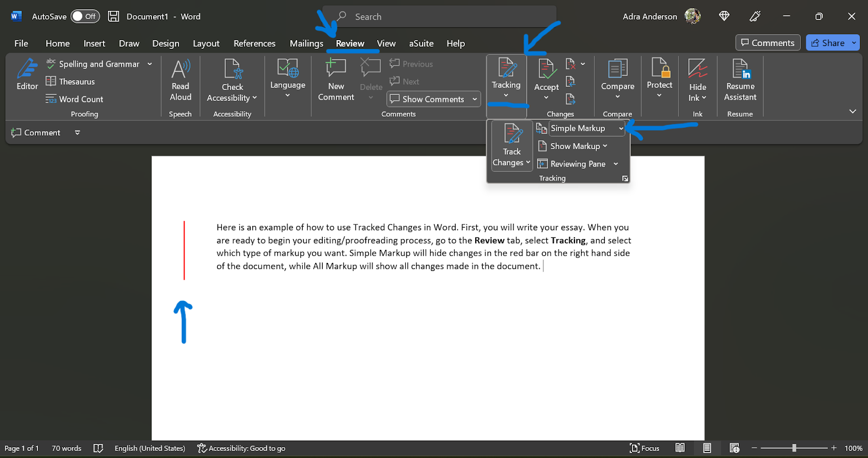
Task: Jump to the previous tracked change
Action: [571, 81]
